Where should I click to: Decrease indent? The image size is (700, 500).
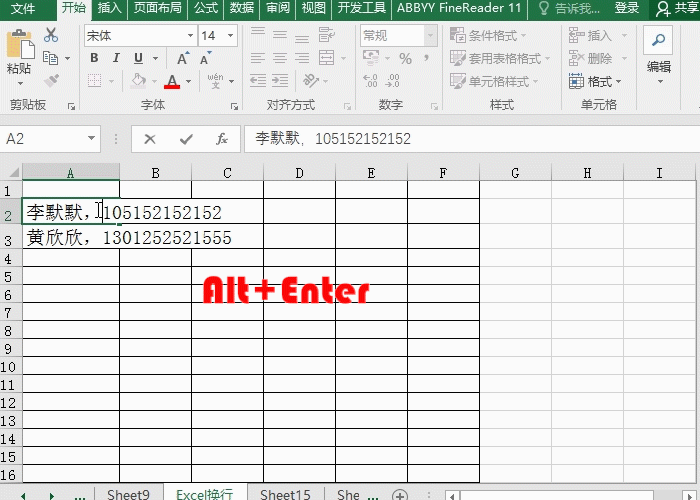tap(258, 81)
